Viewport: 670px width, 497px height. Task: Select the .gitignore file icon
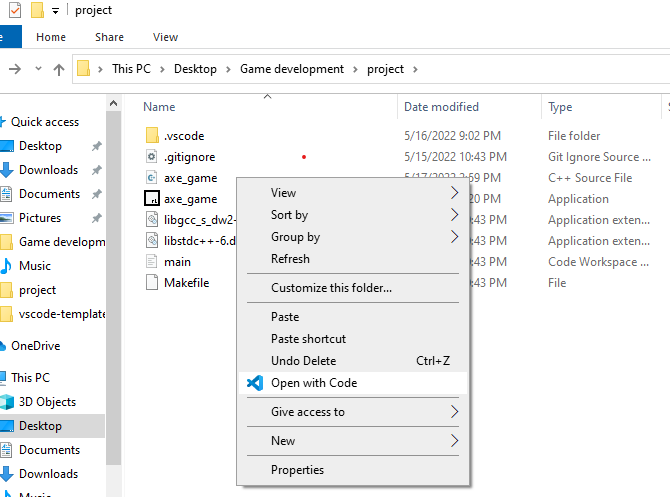pyautogui.click(x=152, y=157)
